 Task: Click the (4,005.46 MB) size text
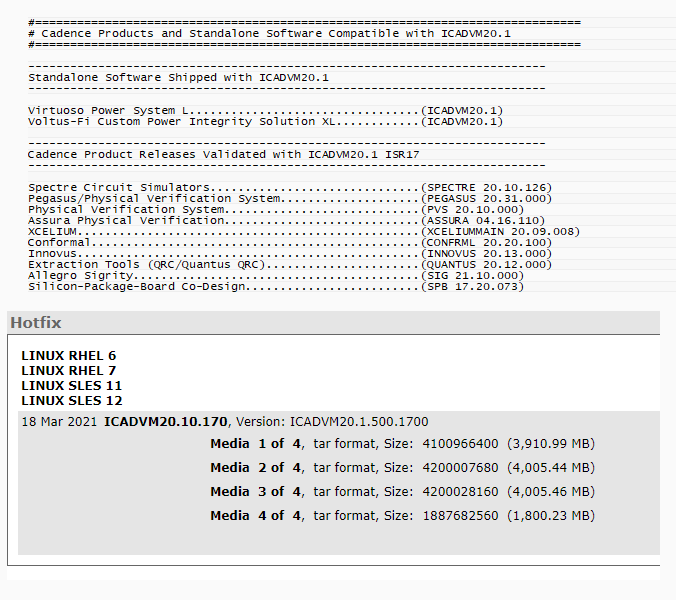551,492
